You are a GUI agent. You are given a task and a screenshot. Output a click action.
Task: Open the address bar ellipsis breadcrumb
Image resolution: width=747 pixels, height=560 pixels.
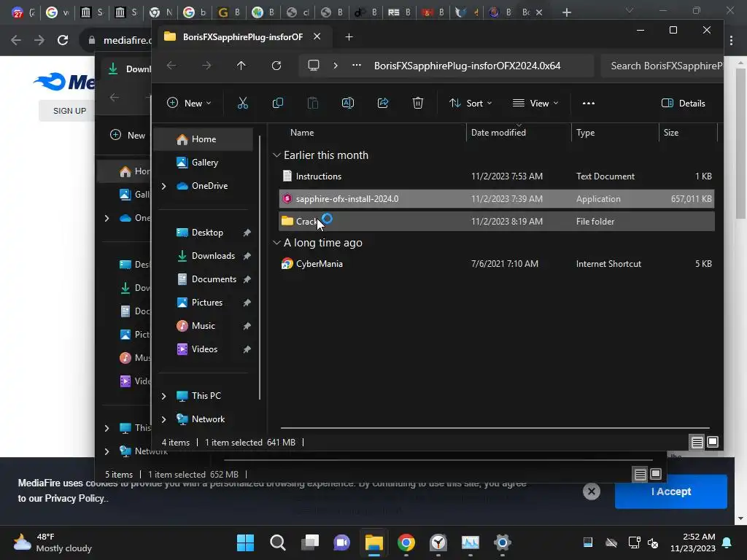click(x=356, y=66)
